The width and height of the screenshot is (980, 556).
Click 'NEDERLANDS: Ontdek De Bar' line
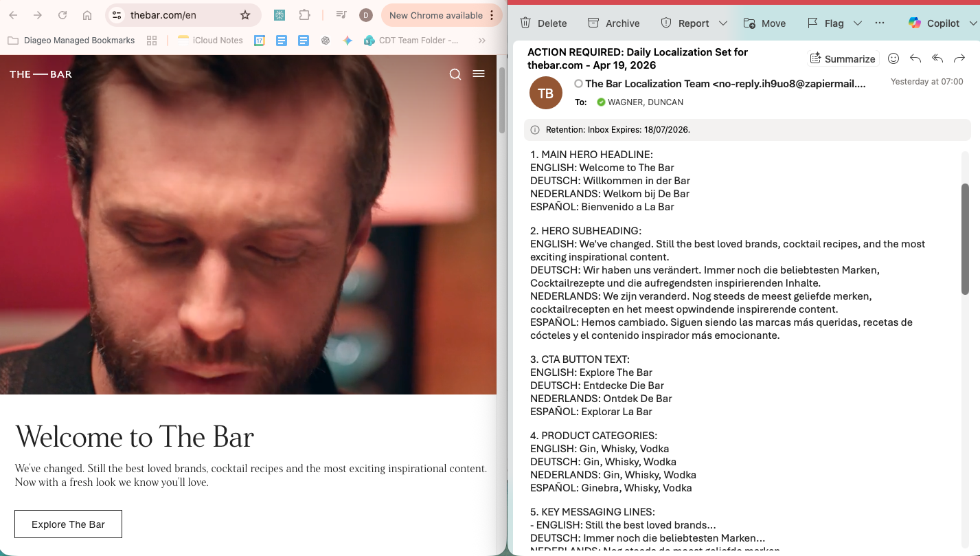pyautogui.click(x=601, y=399)
